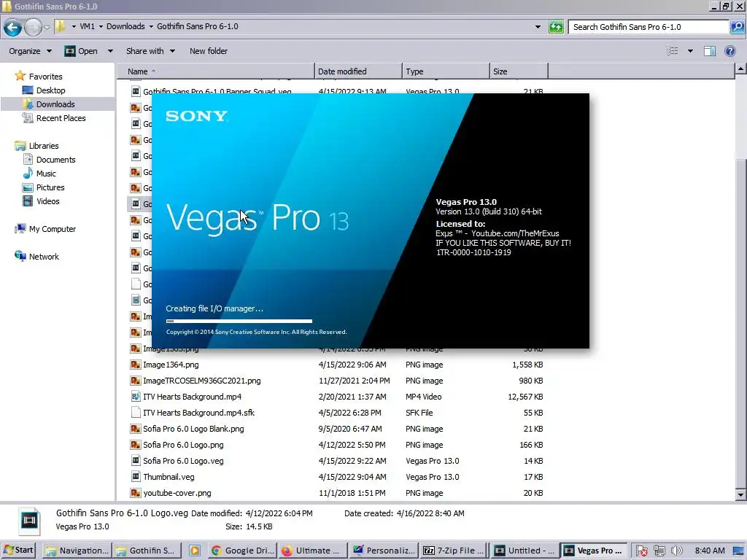
Task: Select Favorites in the navigation pane
Action: (x=39, y=76)
